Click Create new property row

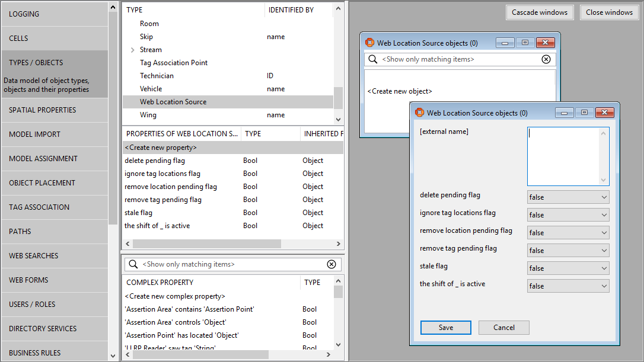(x=233, y=148)
